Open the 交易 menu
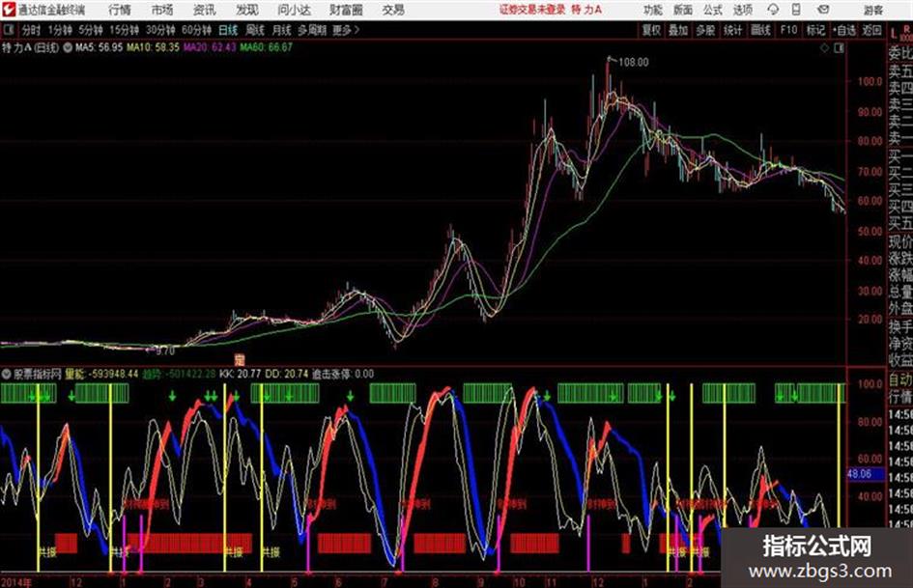This screenshot has width=913, height=588. (393, 10)
